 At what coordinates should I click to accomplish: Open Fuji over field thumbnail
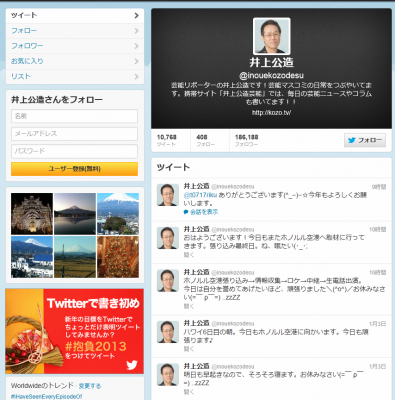click(75, 257)
